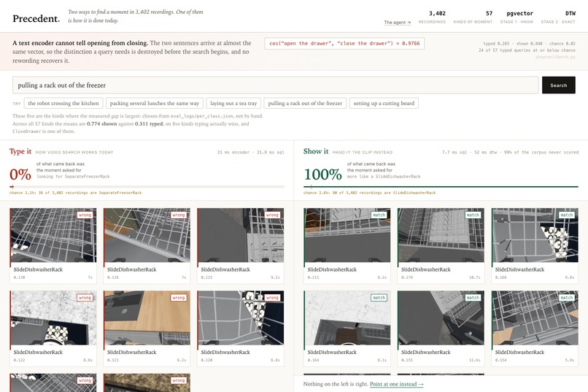Try the "setting up a cutting board" chip
Screen dimensions: 588x392
tap(384, 103)
